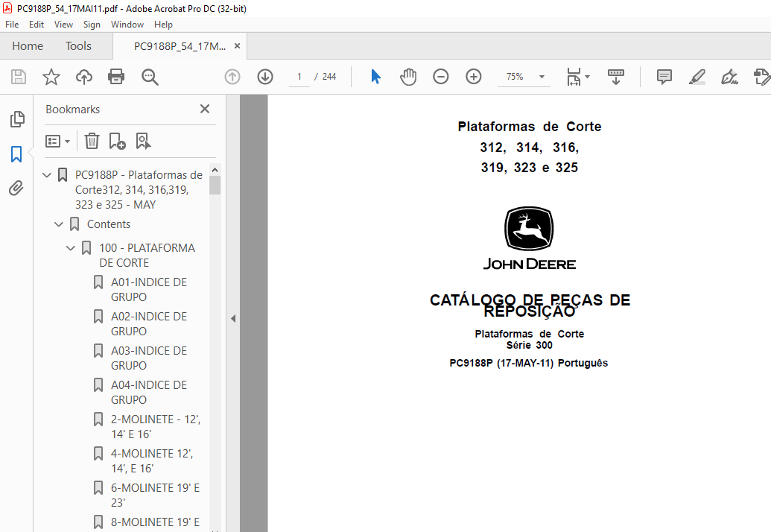Select PC9188P - Plataformas de Corte bookmark
Screen dimensions: 771x532
(x=139, y=190)
